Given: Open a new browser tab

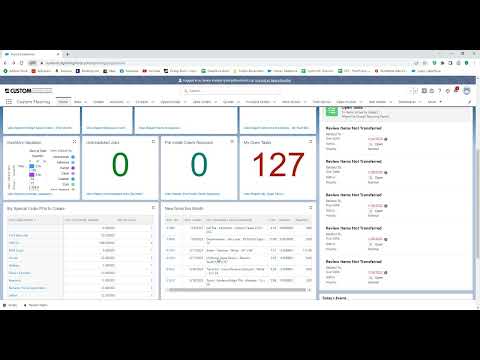Looking at the screenshot, I should tap(68, 54).
